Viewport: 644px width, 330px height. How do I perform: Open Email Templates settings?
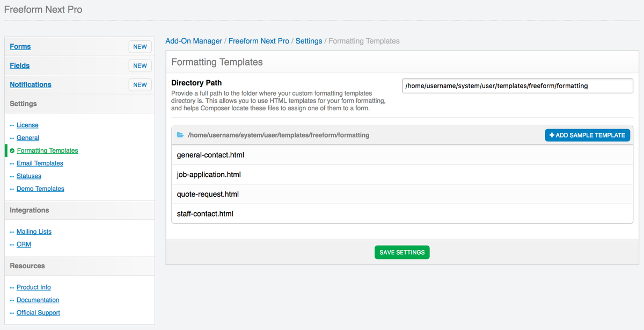(40, 163)
